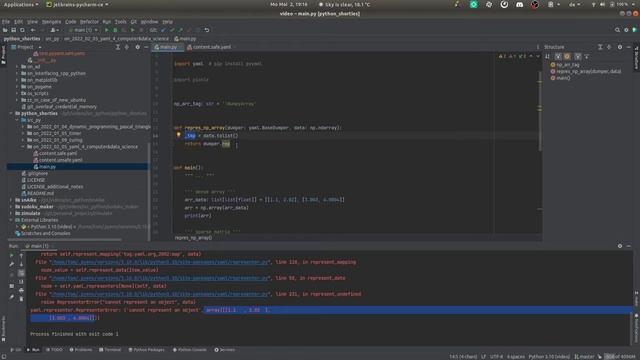Screen dimensions: 640x360
Task: Open the TODO tool window
Action: pos(54,350)
